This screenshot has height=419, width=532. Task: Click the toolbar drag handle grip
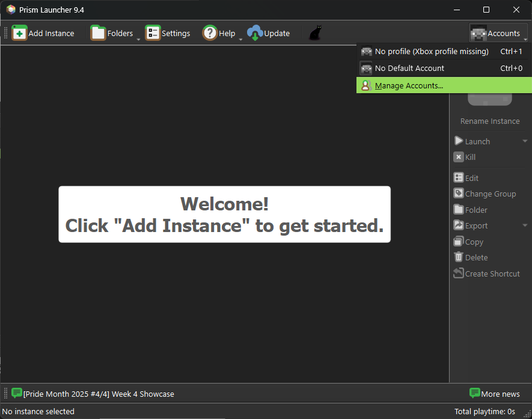click(5, 33)
